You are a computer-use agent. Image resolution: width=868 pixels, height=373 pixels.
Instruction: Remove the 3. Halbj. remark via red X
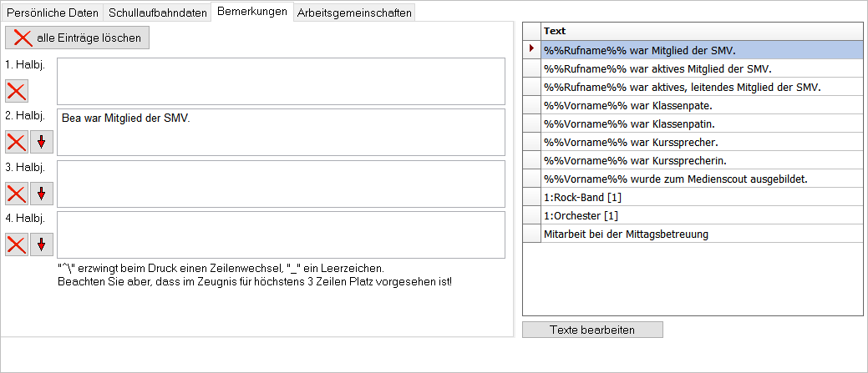coord(17,194)
